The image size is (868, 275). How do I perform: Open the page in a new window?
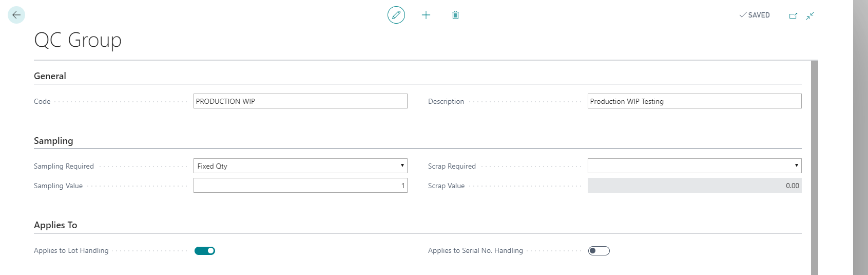point(793,15)
